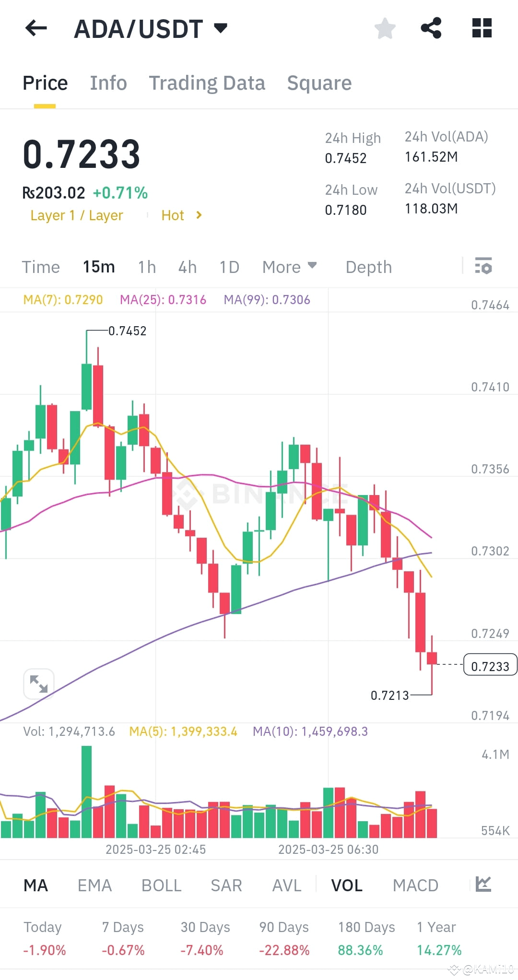The height and width of the screenshot is (980, 518).
Task: Tap the Layer 1 / Layer tag
Action: 76,215
